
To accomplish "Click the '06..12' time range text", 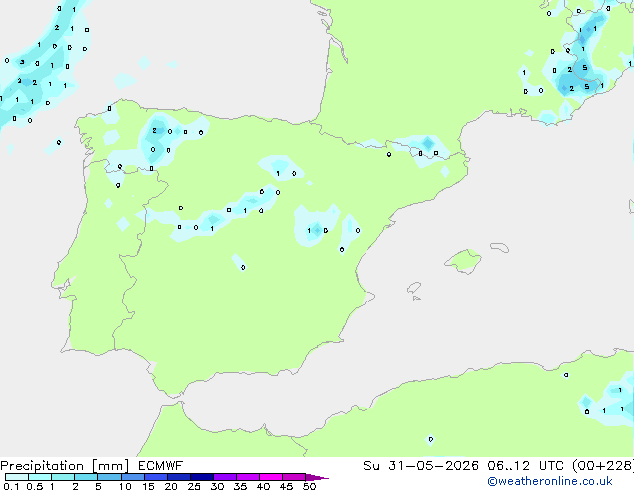I will click(508, 466).
